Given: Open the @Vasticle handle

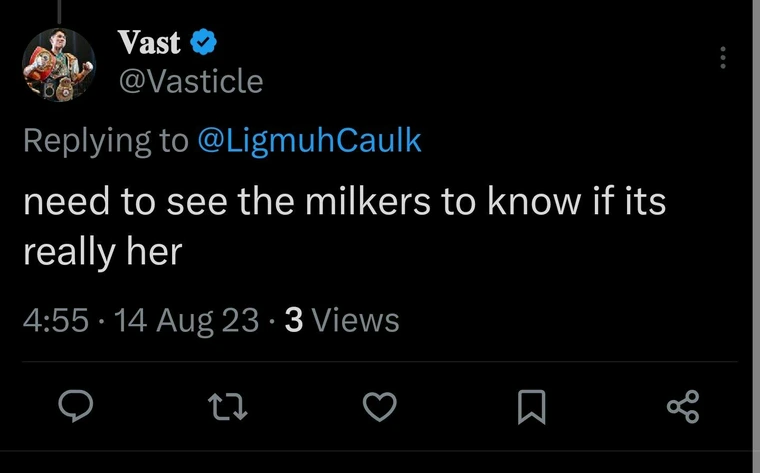Looking at the screenshot, I should click(191, 81).
